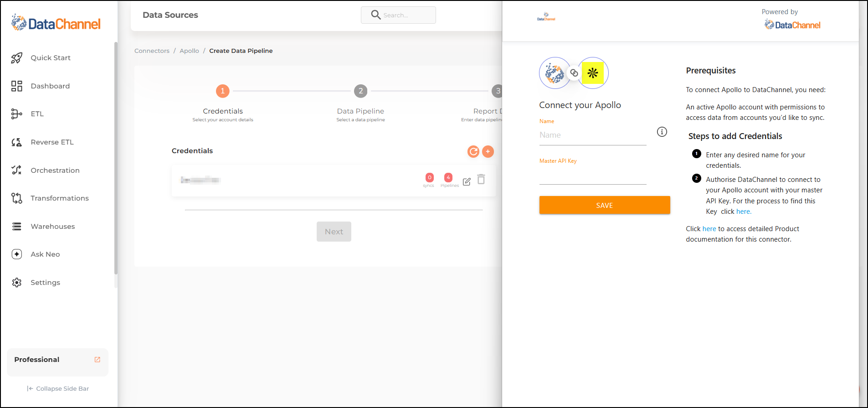Collapse the side bar
868x408 pixels.
pyautogui.click(x=58, y=388)
